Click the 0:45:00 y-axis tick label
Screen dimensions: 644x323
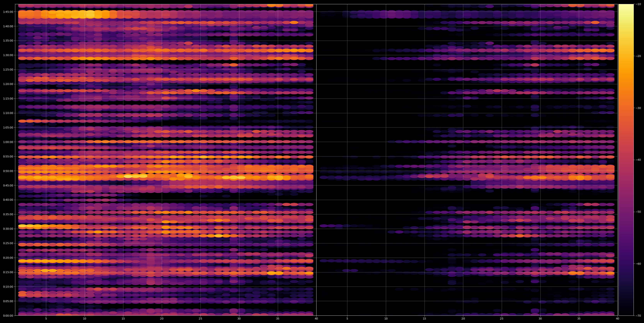(x=8, y=185)
